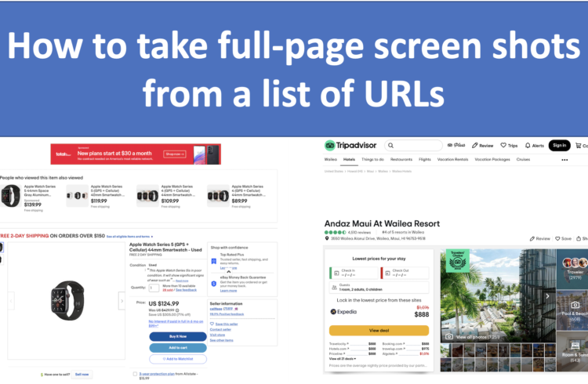Click Learn more under eBay Money Back Guarantee
The width and height of the screenshot is (588, 384).
click(x=228, y=291)
